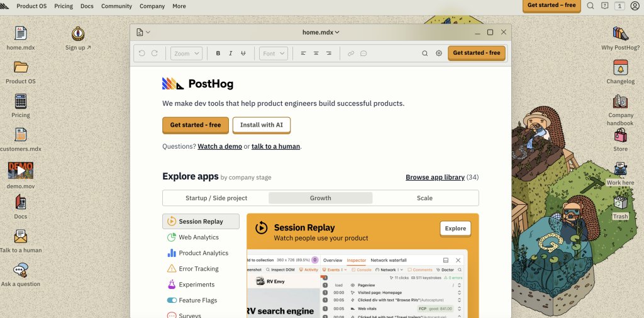Center align text in editor toolbar
Image resolution: width=644 pixels, height=318 pixels.
pyautogui.click(x=316, y=53)
